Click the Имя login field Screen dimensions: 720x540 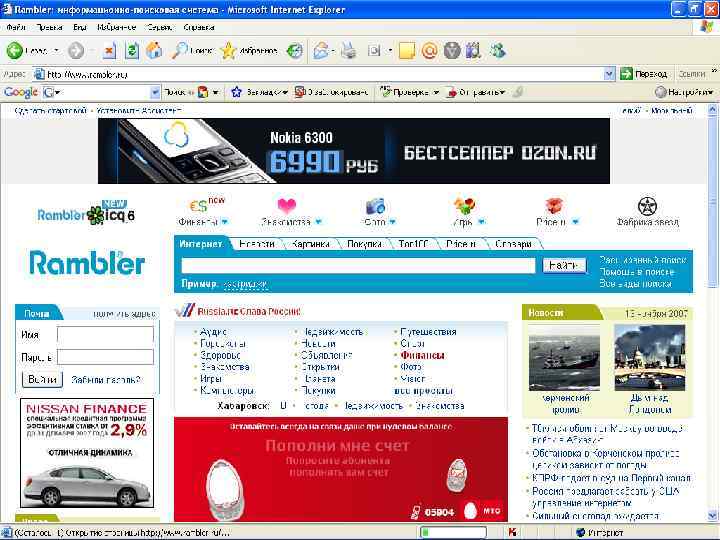(105, 335)
